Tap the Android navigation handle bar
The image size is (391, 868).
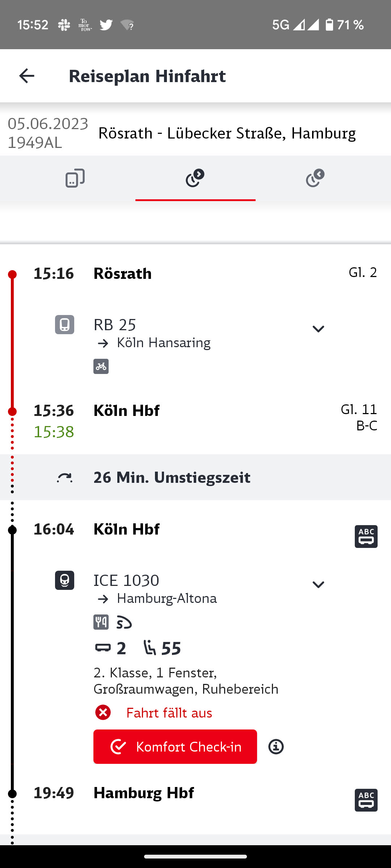[x=195, y=856]
